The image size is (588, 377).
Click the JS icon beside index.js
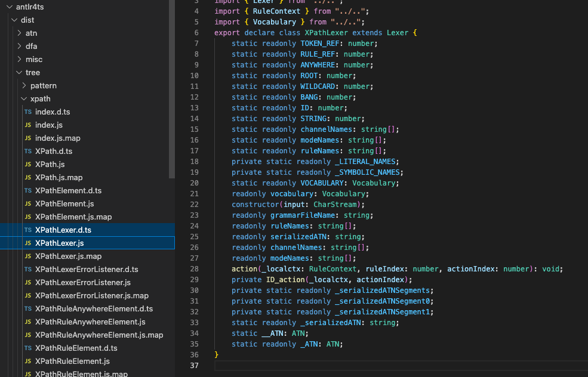tap(27, 125)
